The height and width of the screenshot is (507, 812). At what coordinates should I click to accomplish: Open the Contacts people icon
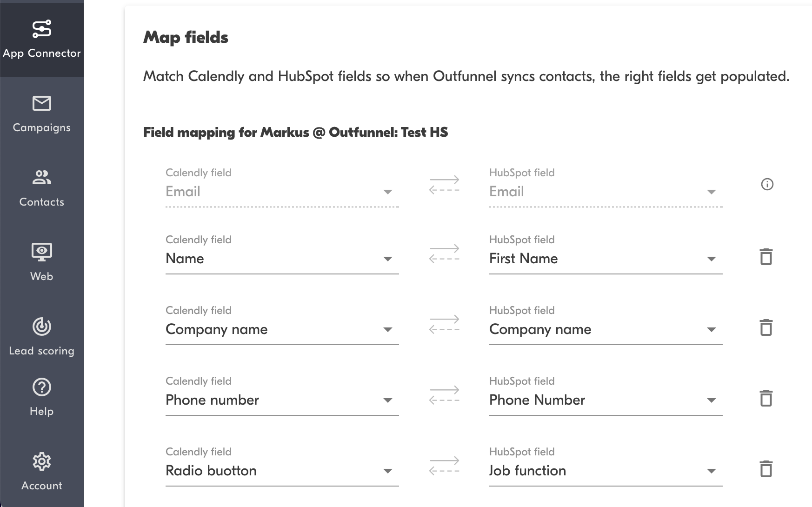click(x=41, y=177)
